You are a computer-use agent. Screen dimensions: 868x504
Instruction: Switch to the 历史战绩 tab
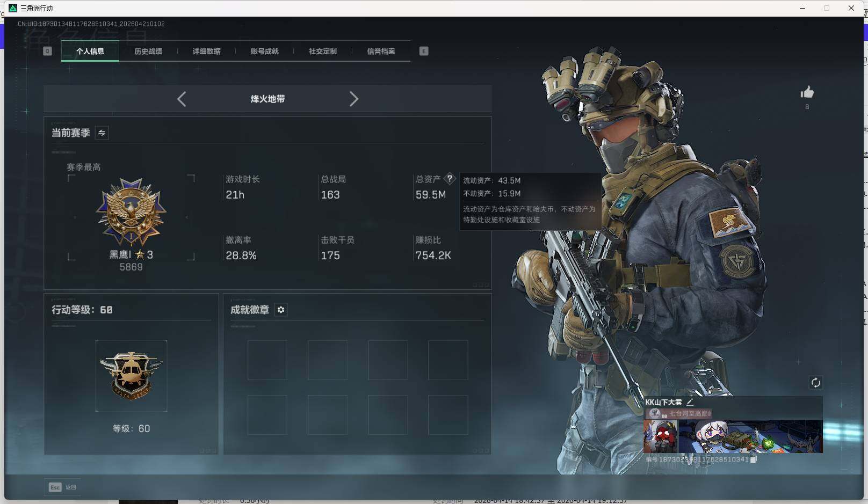click(x=148, y=51)
